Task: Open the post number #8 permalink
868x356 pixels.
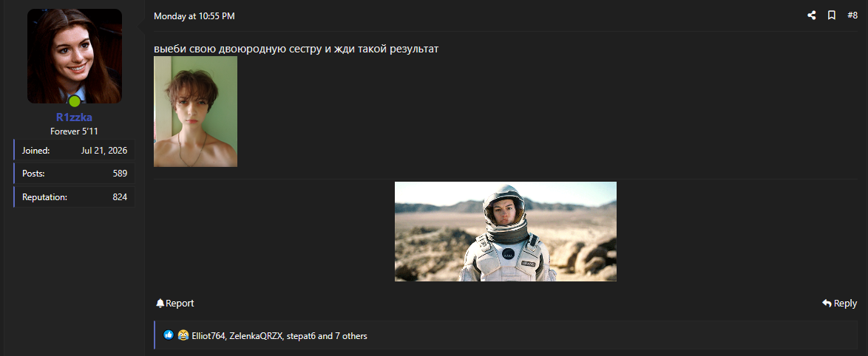Action: pos(852,16)
